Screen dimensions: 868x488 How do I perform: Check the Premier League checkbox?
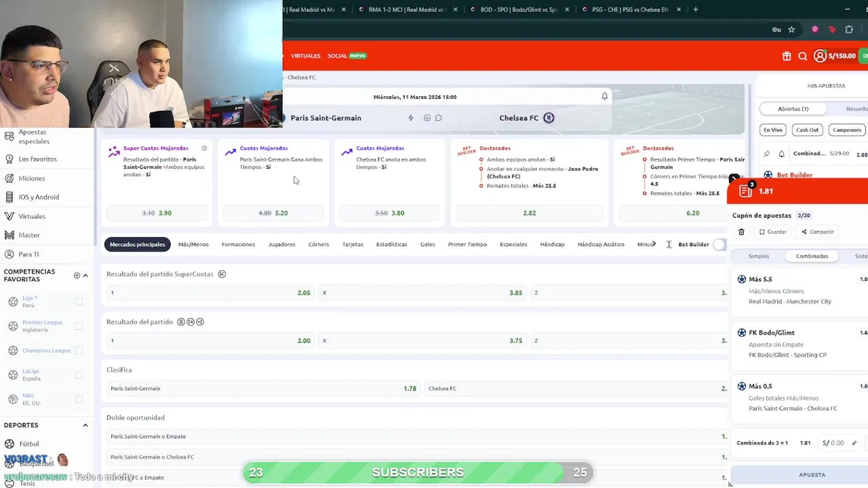79,326
